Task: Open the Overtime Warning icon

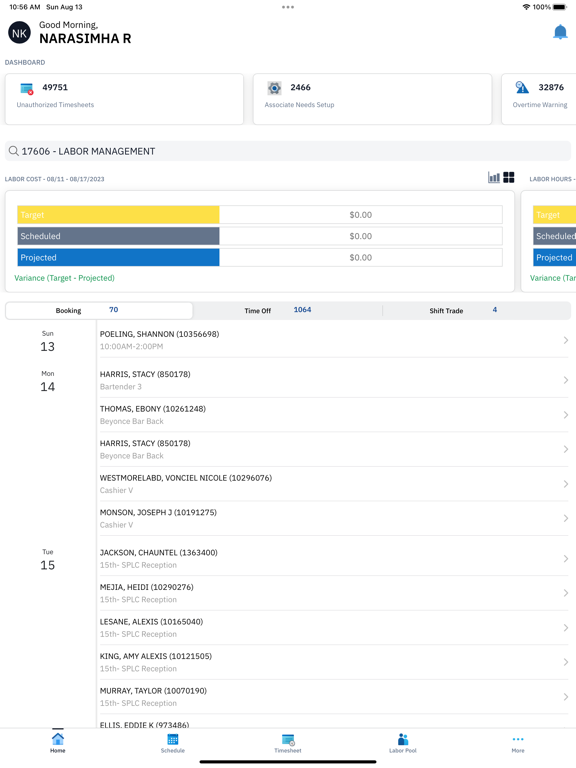Action: [522, 87]
